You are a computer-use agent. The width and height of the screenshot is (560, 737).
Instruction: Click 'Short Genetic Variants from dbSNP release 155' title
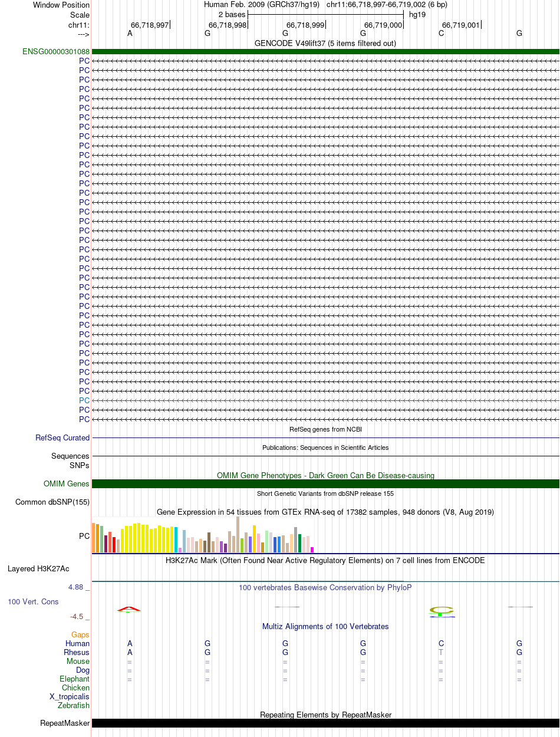click(x=325, y=493)
